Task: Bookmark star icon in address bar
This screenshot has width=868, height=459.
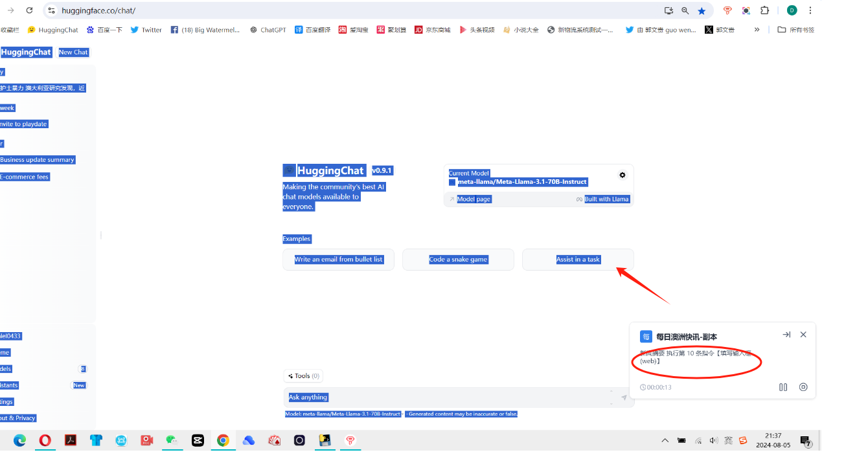Action: (702, 10)
